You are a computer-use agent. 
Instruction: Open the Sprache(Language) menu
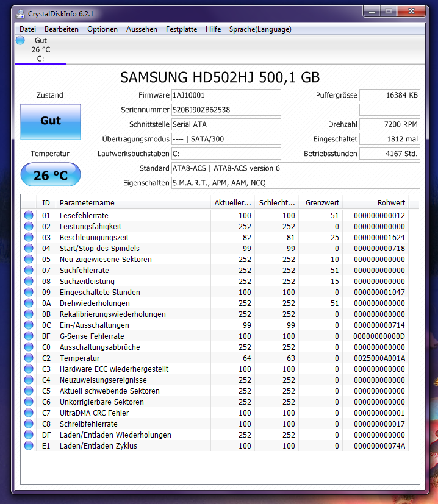point(260,29)
